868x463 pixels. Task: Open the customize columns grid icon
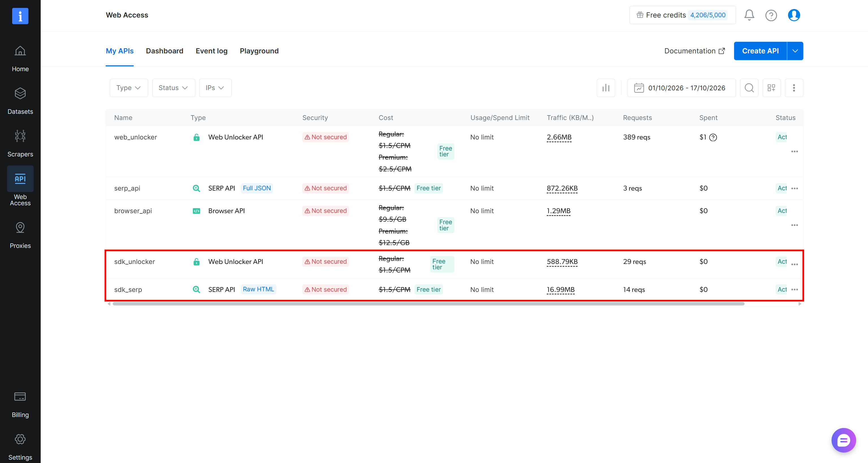tap(771, 88)
